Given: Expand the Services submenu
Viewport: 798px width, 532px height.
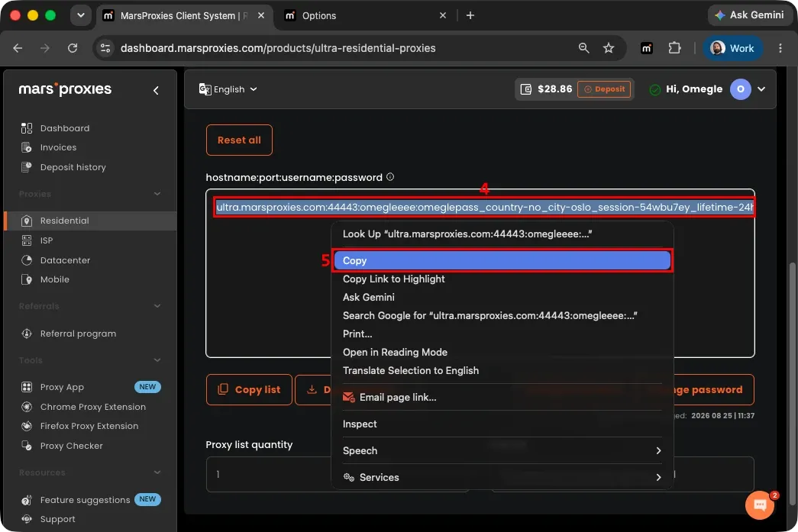Looking at the screenshot, I should [x=502, y=477].
